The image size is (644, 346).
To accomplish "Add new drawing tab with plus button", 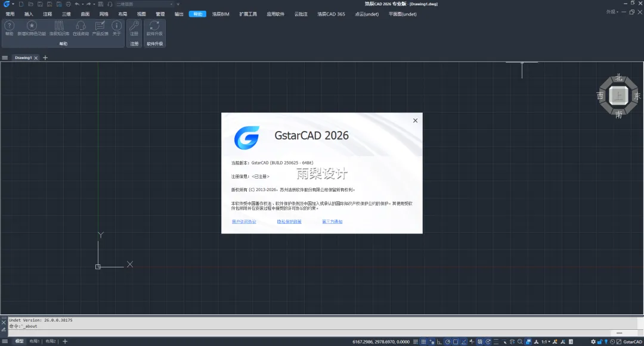I will pos(45,58).
